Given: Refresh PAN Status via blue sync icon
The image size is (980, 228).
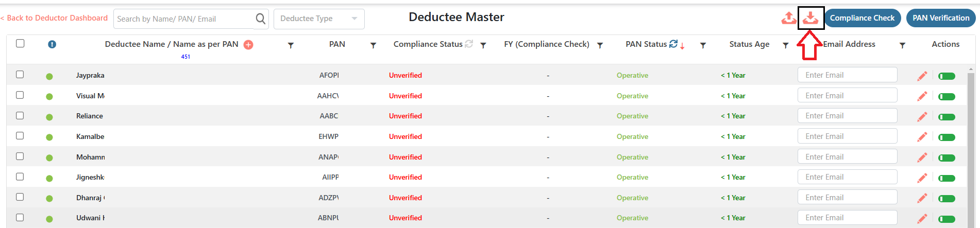Looking at the screenshot, I should click(x=673, y=44).
